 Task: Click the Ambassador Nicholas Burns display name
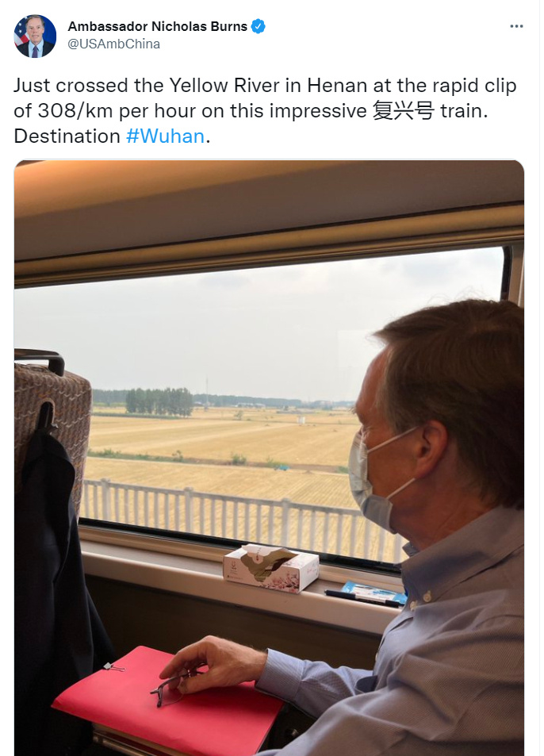coord(158,26)
